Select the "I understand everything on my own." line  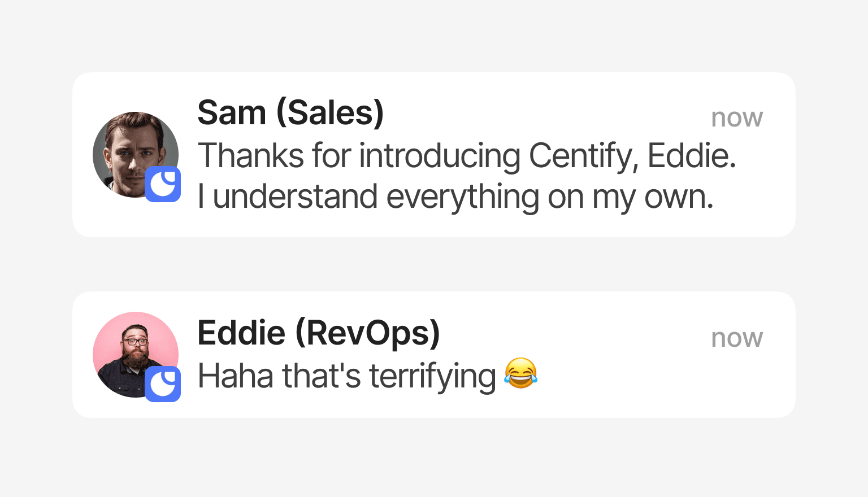click(455, 197)
